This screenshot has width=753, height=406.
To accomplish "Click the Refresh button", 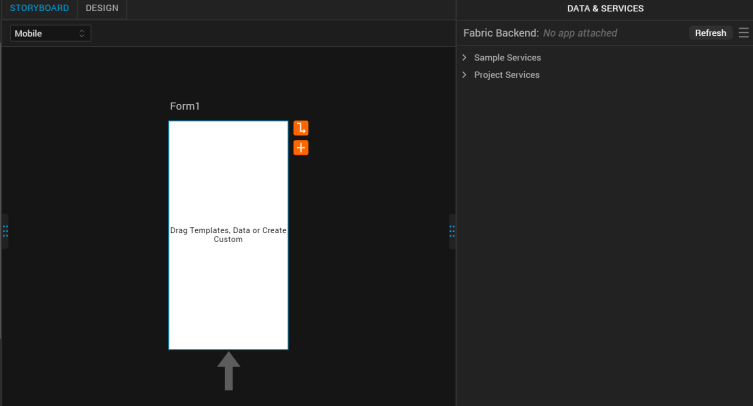I will tap(710, 33).
